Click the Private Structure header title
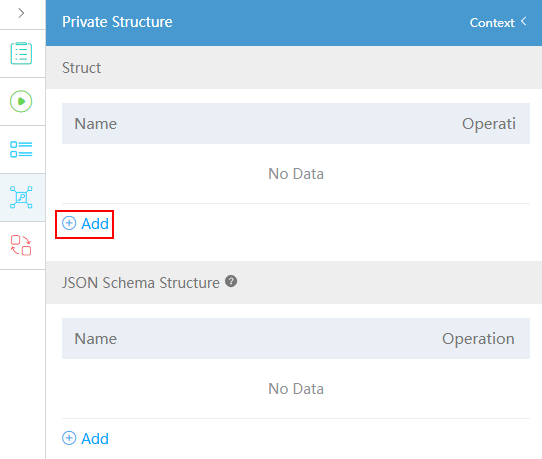 coord(117,22)
